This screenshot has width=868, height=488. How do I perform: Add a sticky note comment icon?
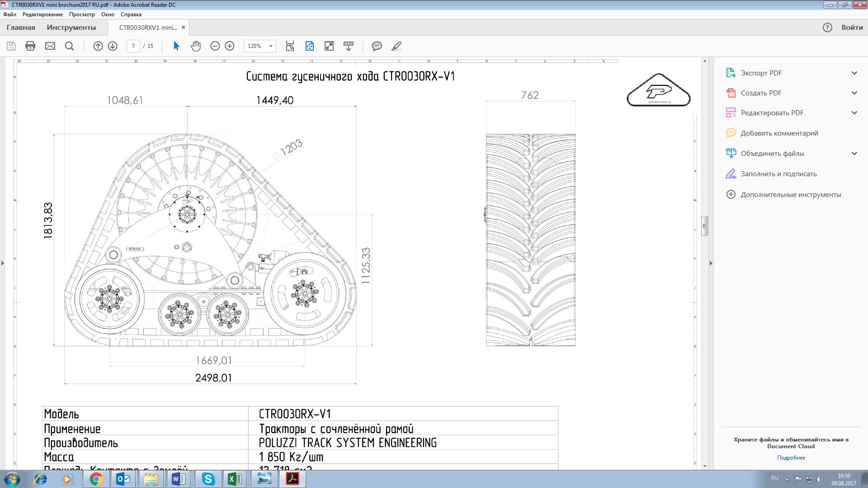(377, 46)
